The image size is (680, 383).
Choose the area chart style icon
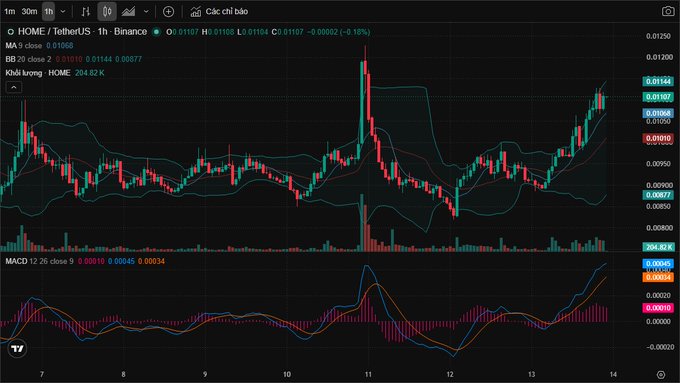pos(128,12)
